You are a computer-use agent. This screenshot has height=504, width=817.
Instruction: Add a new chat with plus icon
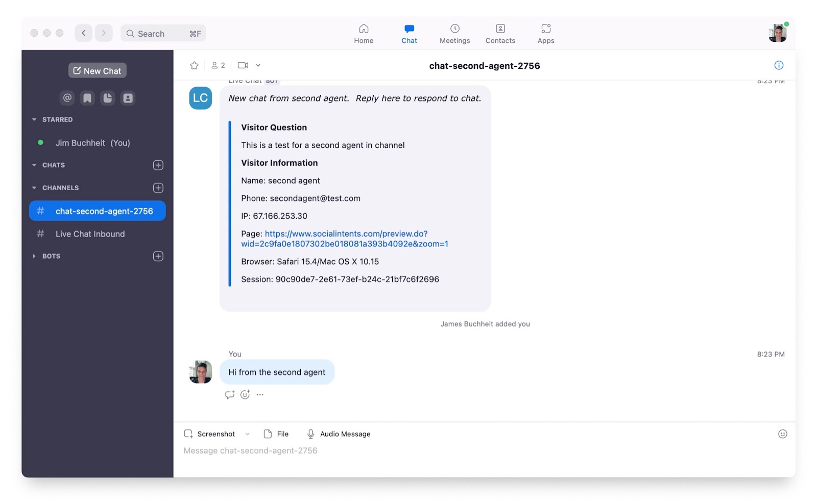pos(158,165)
